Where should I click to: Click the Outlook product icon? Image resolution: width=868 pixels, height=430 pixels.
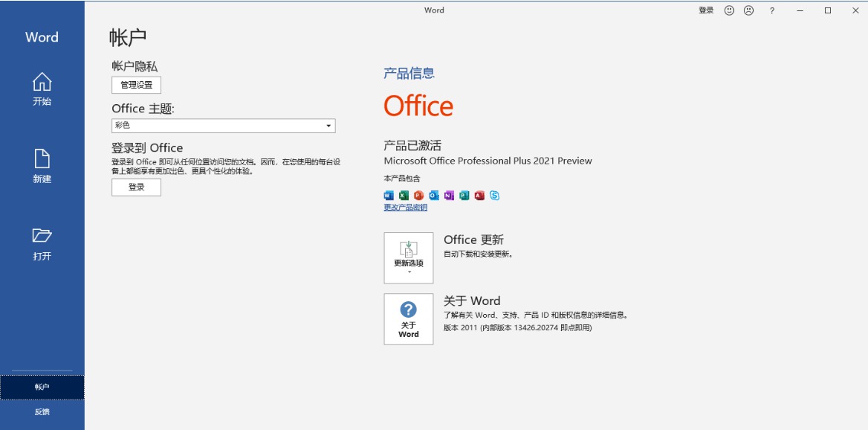tap(434, 195)
